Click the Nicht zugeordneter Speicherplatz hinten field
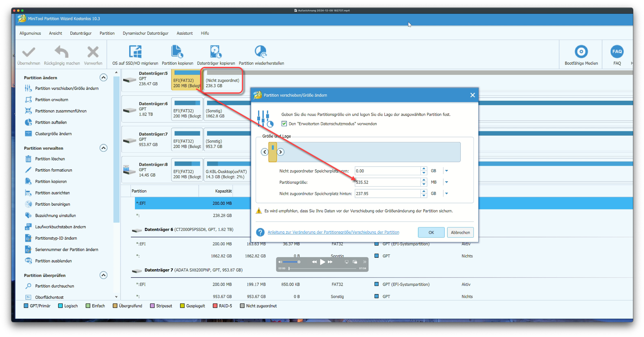 (388, 194)
